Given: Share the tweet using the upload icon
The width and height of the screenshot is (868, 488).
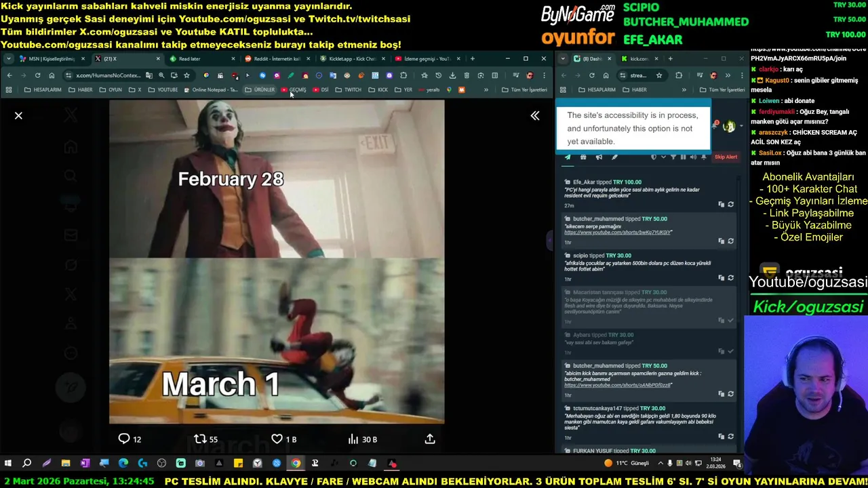Looking at the screenshot, I should [x=430, y=439].
